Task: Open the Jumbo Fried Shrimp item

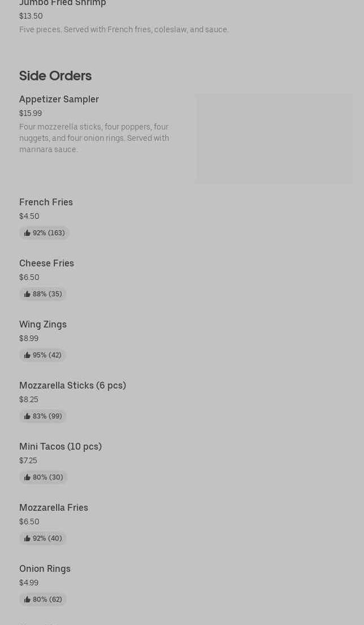Action: pyautogui.click(x=63, y=4)
